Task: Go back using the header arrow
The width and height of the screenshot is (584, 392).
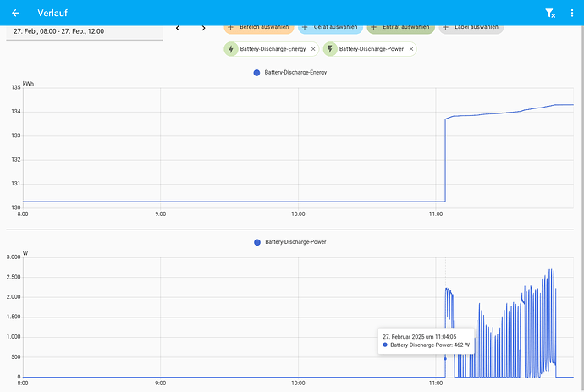Action: pyautogui.click(x=15, y=13)
